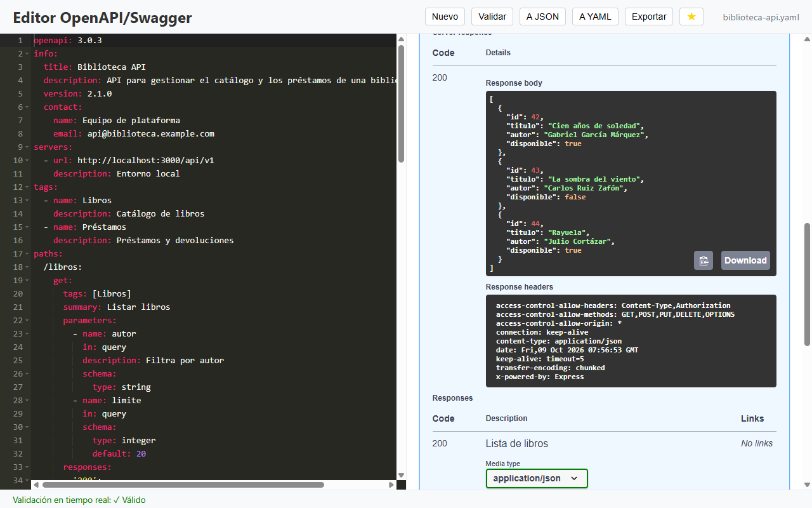Fold the /libros path on line 18

coord(27,267)
